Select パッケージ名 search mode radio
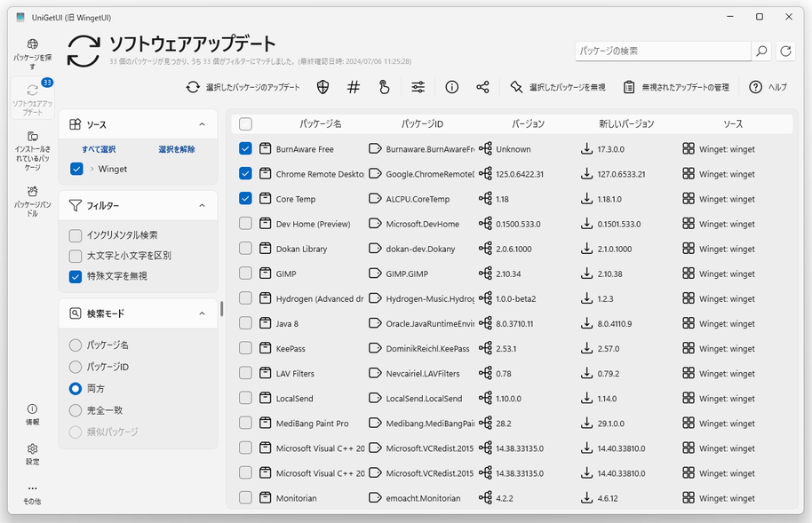This screenshot has width=812, height=523. 76,345
